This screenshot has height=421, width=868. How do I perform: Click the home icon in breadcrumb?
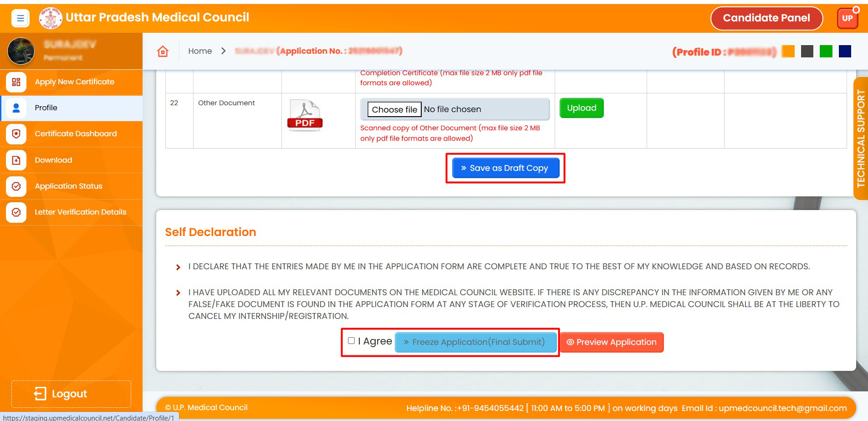click(163, 51)
